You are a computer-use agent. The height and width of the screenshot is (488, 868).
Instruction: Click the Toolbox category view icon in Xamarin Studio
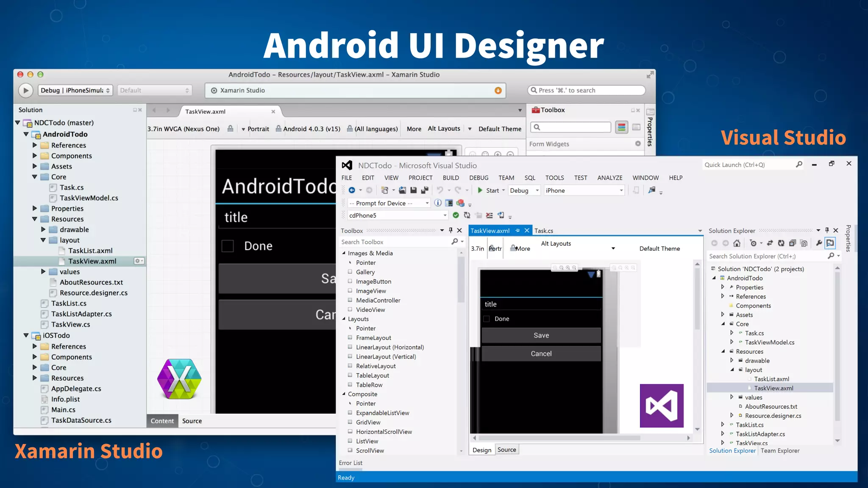(x=622, y=127)
